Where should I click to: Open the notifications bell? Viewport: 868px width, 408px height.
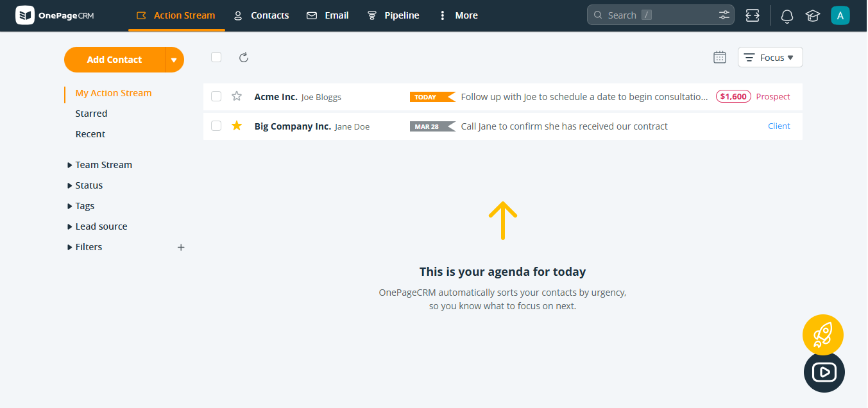tap(787, 16)
